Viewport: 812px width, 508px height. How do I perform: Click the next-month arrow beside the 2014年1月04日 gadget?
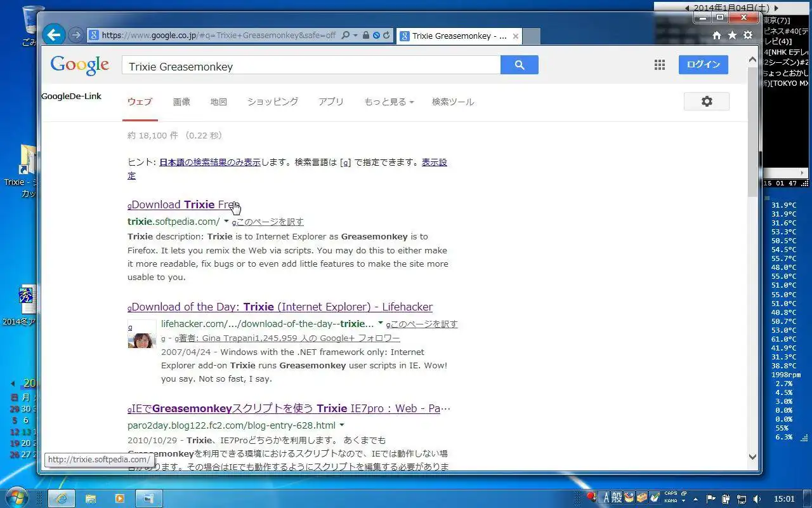click(x=776, y=8)
